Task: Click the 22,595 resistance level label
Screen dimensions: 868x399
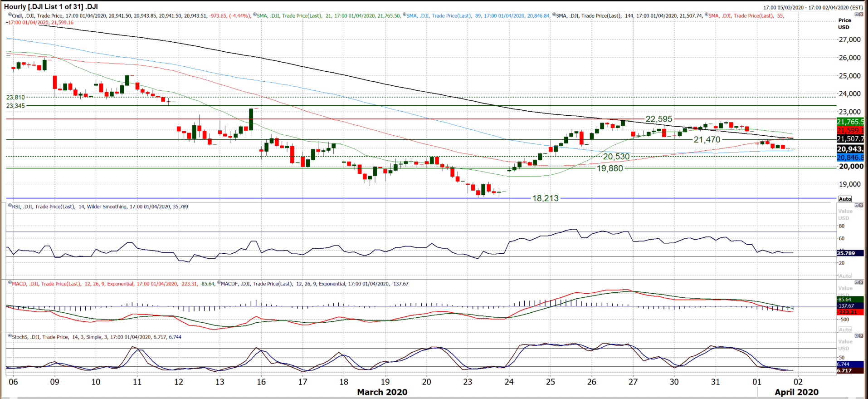Action: coord(659,119)
